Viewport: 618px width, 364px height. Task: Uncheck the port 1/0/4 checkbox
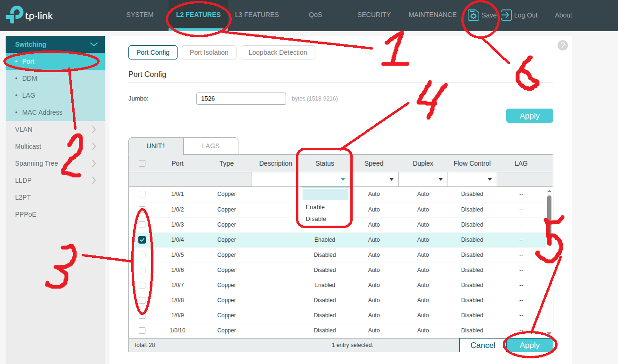(x=142, y=240)
